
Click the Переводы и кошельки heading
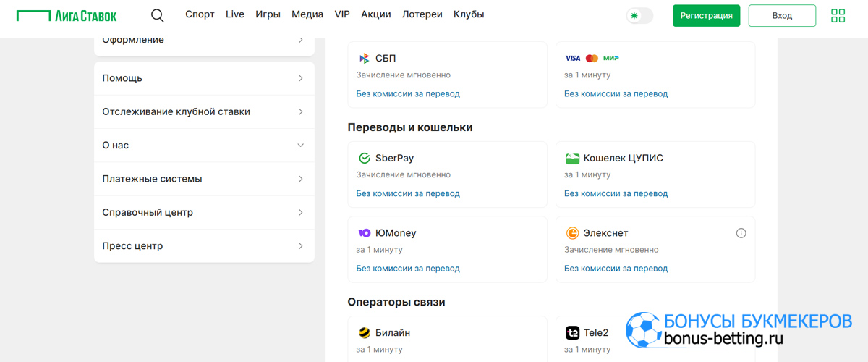[x=410, y=127]
